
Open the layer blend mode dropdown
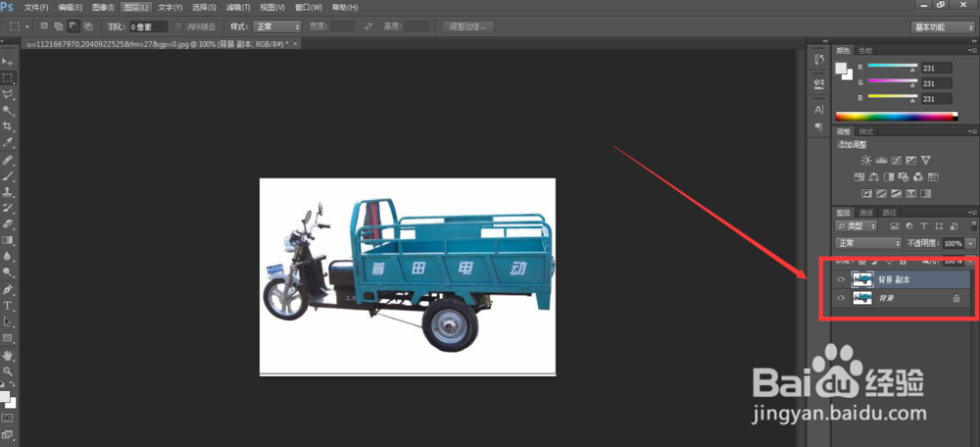(x=868, y=242)
